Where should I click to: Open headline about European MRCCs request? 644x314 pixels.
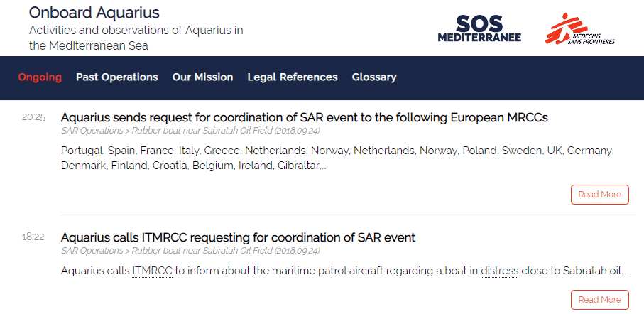(305, 117)
